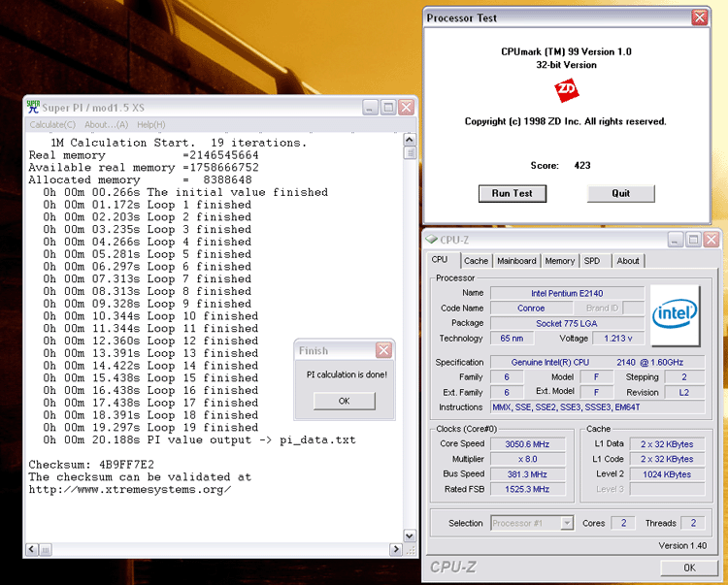
Task: Switch to the Mainboard tab
Action: [516, 261]
